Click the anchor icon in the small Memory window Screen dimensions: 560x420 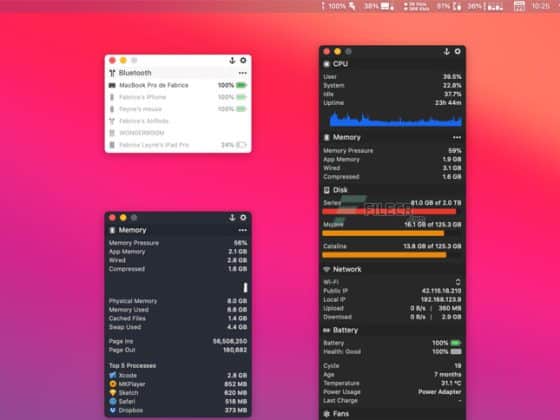pos(232,218)
